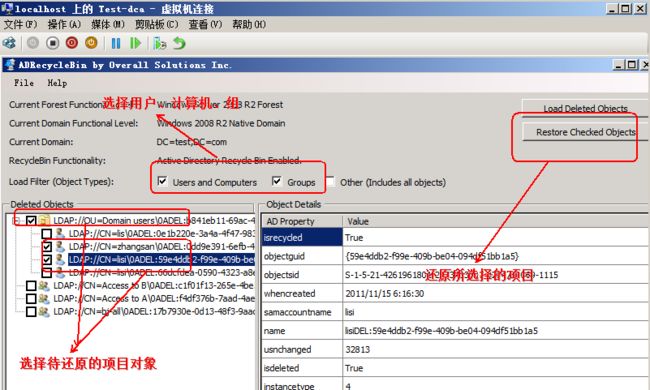This screenshot has height=390, width=650.
Task: Click the ADRecycleBin title bar icon
Action: click(10, 65)
